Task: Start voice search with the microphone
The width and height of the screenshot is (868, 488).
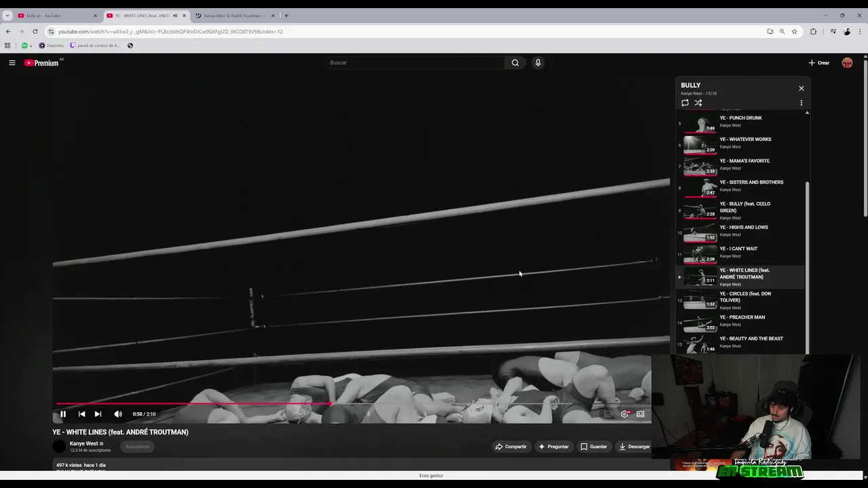Action: [x=538, y=62]
